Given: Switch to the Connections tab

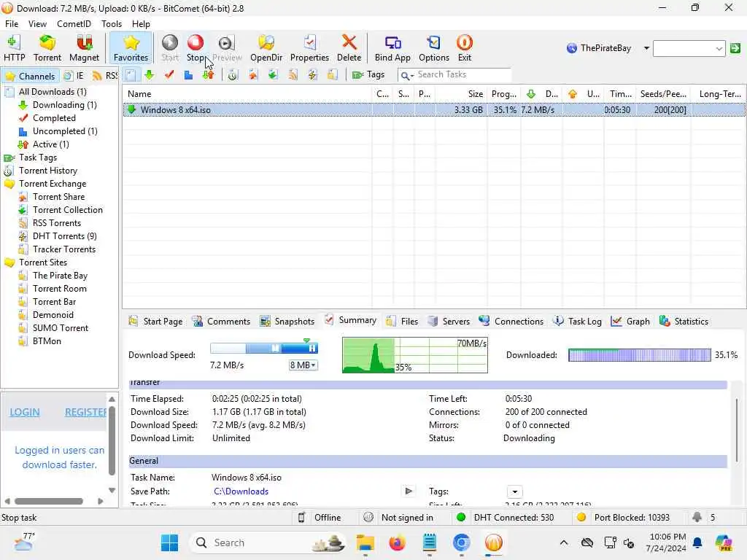Looking at the screenshot, I should (x=511, y=322).
